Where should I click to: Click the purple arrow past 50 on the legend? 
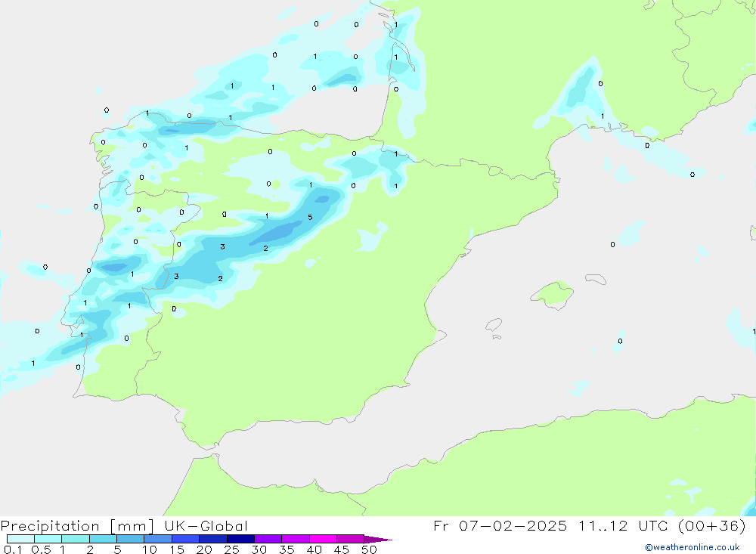[x=378, y=540]
